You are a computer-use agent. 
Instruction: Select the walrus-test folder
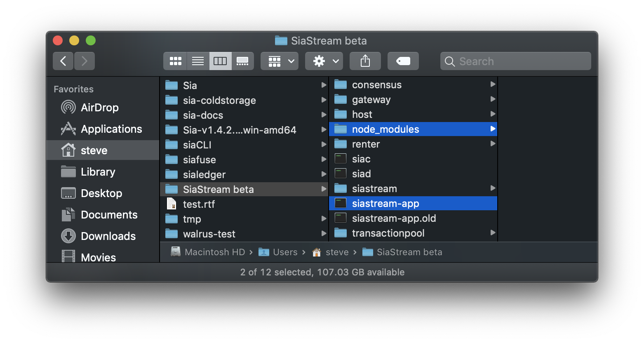click(x=244, y=234)
